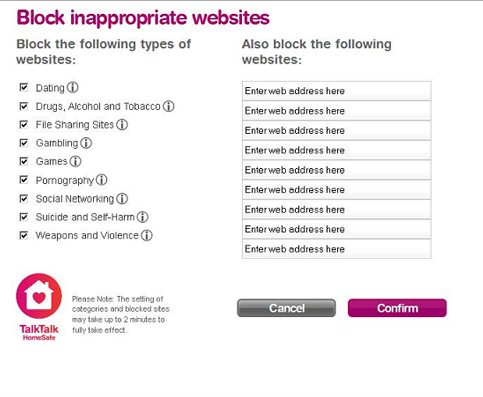Uncheck Weapons and Violence checkbox
The image size is (483, 397).
click(x=24, y=235)
